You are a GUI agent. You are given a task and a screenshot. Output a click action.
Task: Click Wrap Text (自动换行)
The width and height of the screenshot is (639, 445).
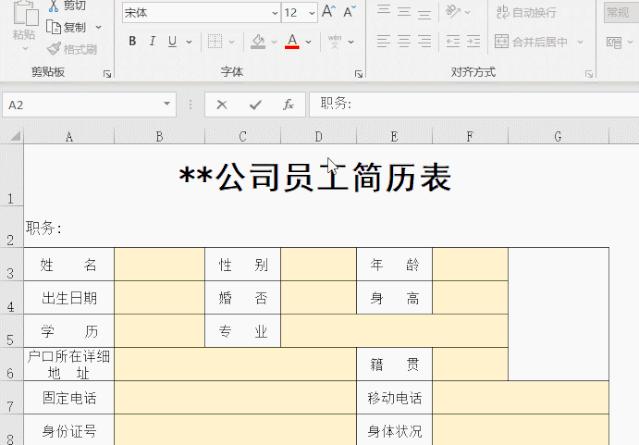[526, 12]
